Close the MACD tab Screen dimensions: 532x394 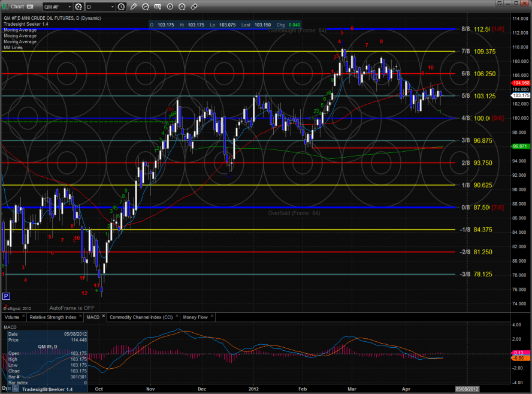pyautogui.click(x=103, y=315)
